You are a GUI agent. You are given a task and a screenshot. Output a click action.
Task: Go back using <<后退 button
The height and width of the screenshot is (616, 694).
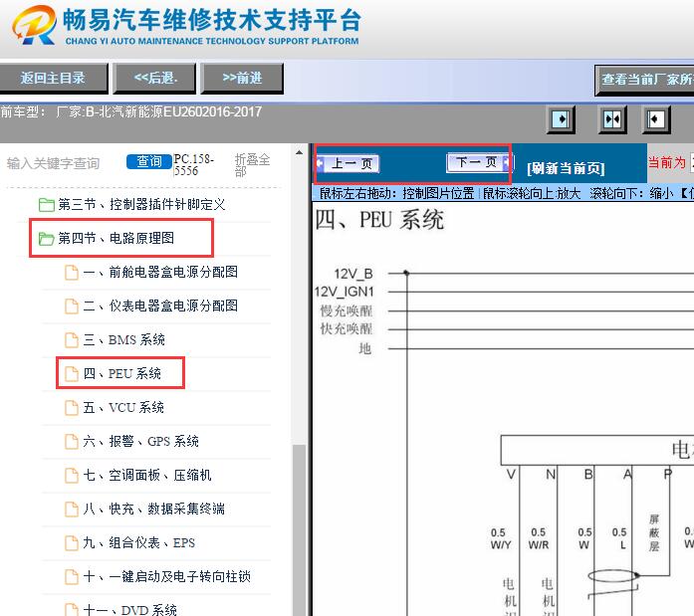pyautogui.click(x=154, y=79)
